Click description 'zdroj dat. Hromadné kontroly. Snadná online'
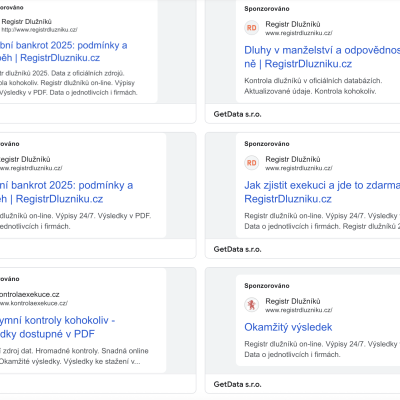400x400 pixels. [x=74, y=351]
